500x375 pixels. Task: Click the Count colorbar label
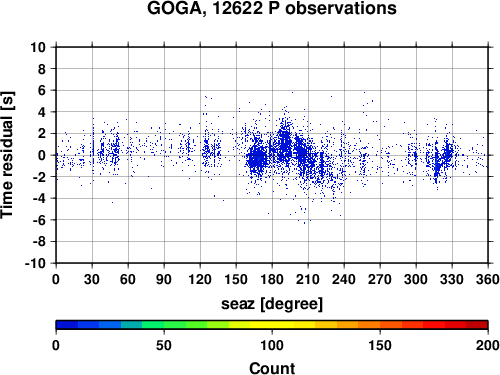pos(272,368)
